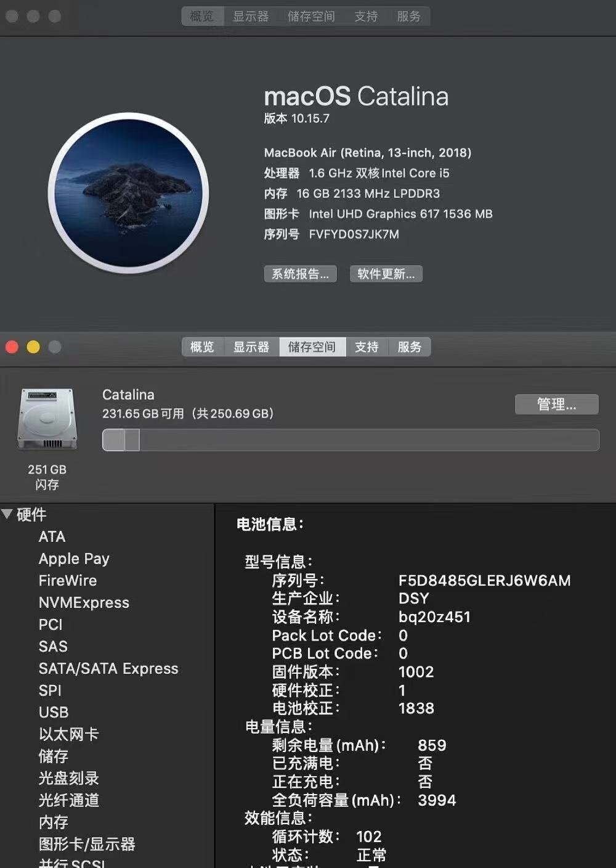
Task: Select NVMExpress in hardware list
Action: [x=84, y=602]
